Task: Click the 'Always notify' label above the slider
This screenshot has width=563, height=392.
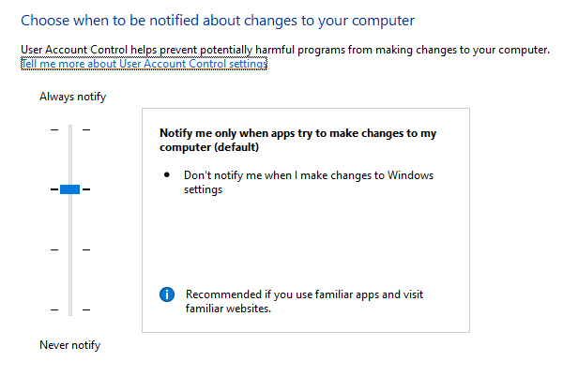Action: tap(73, 97)
